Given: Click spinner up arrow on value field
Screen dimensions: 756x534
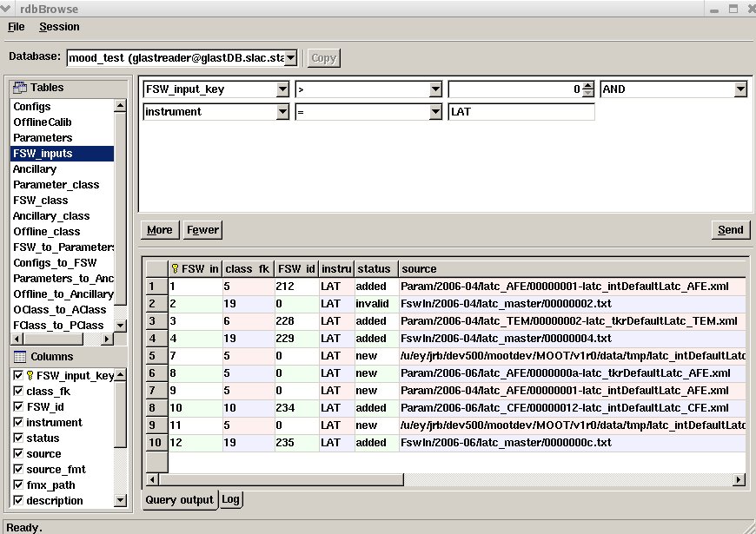Looking at the screenshot, I should click(x=588, y=85).
